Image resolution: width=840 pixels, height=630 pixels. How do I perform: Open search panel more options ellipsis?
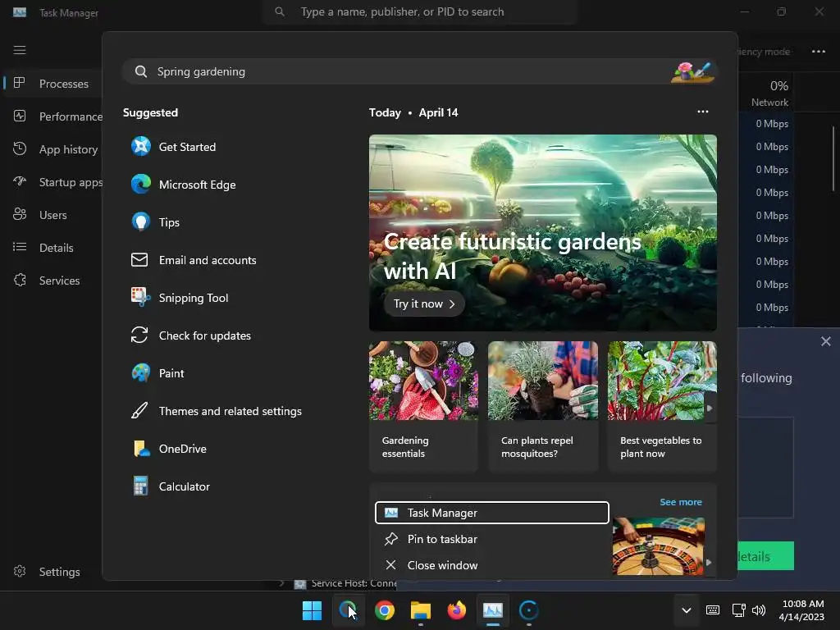[703, 112]
